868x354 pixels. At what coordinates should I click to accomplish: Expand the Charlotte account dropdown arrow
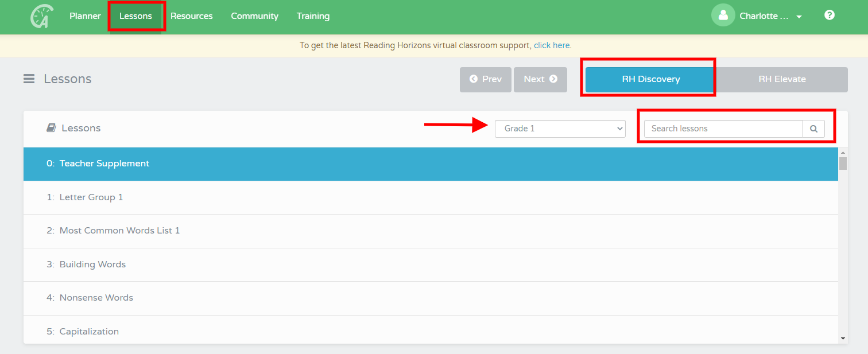click(799, 17)
